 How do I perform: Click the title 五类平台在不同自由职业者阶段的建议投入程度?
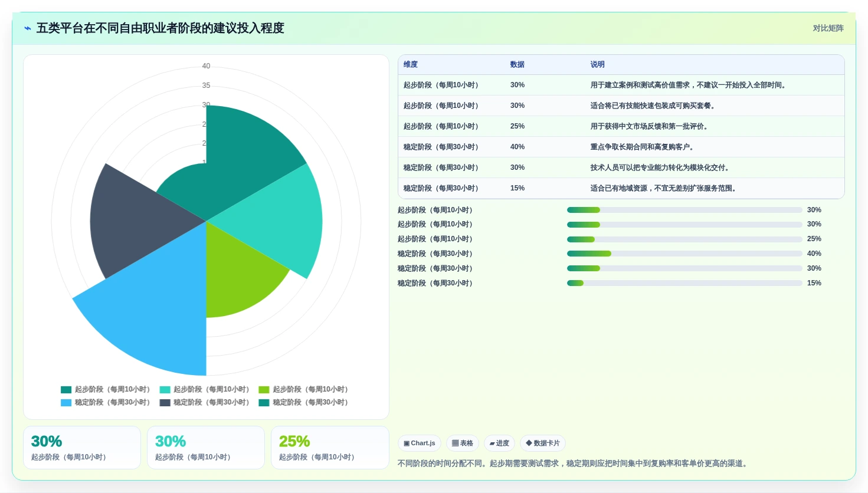(x=161, y=28)
